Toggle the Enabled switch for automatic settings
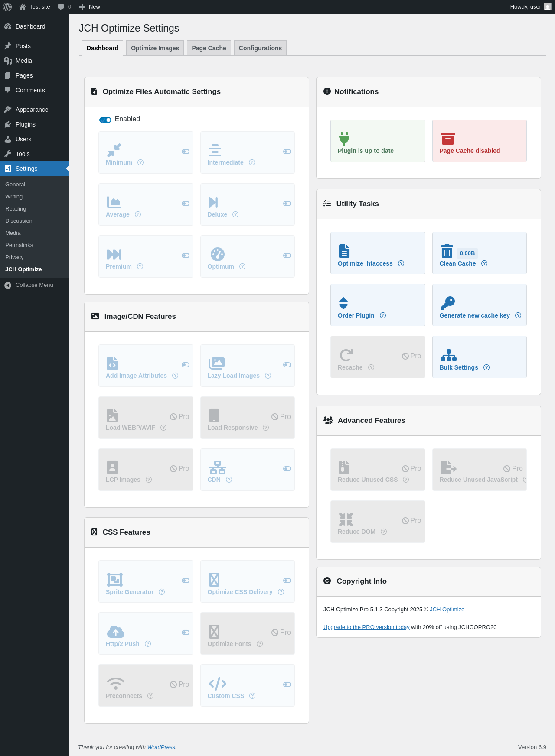This screenshot has width=555, height=756. (x=105, y=120)
